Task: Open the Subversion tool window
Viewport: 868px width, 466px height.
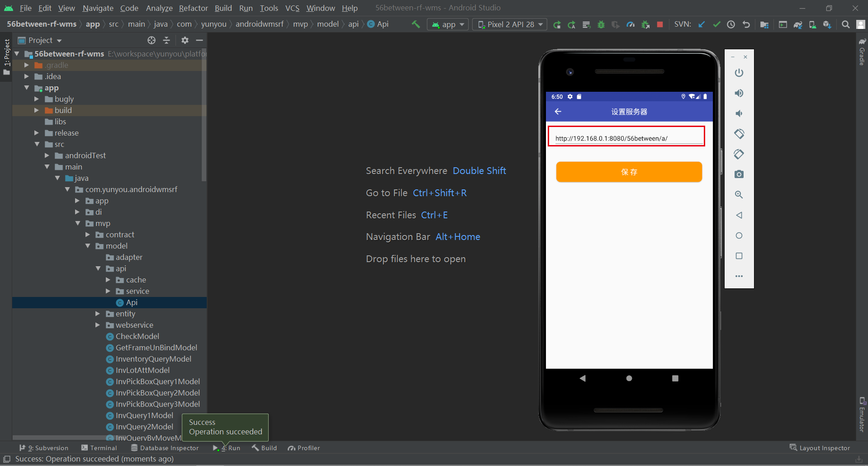Action: click(44, 448)
